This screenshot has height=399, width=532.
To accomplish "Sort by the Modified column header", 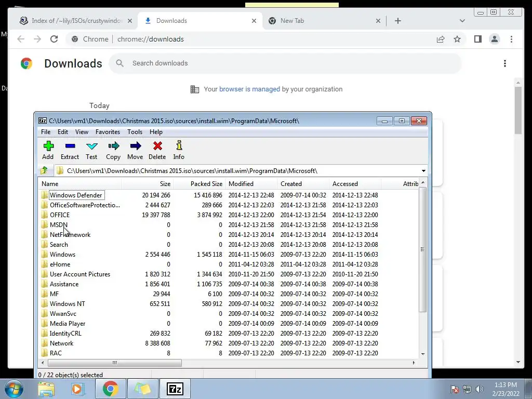I will click(x=251, y=183).
